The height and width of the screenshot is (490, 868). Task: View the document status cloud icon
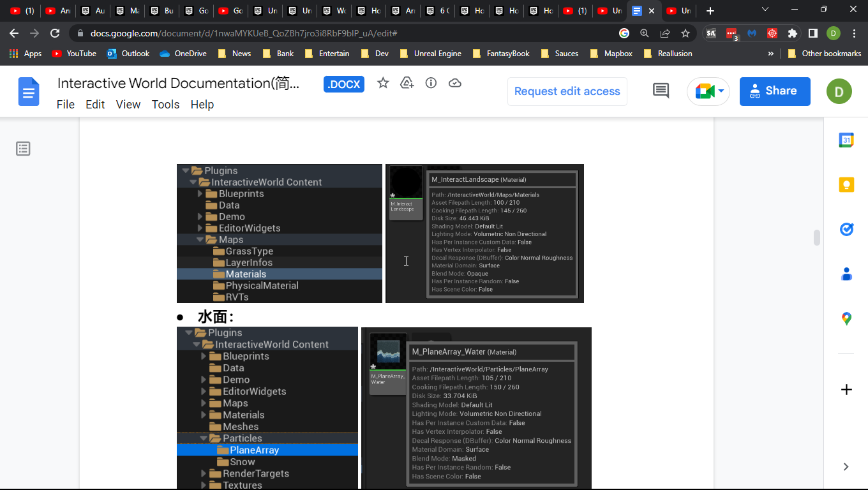click(455, 83)
